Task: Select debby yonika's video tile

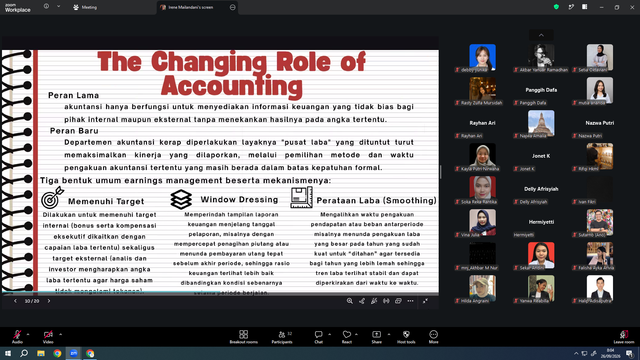Action: click(x=482, y=58)
